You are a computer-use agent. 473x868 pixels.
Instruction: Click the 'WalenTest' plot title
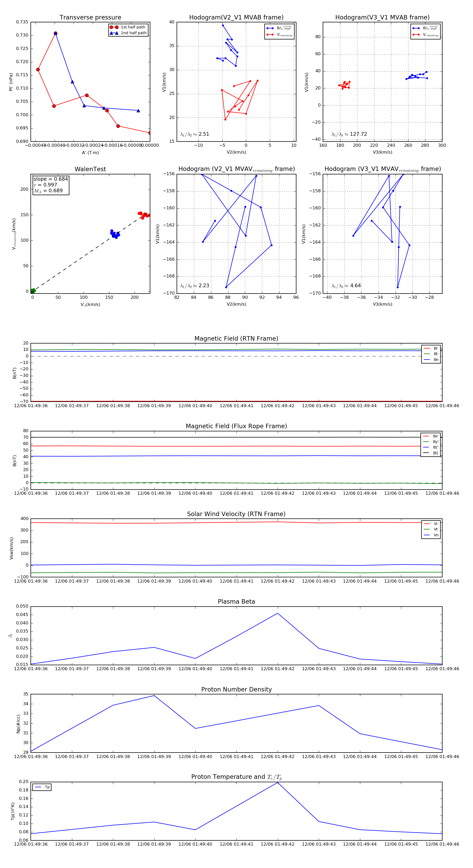click(90, 169)
